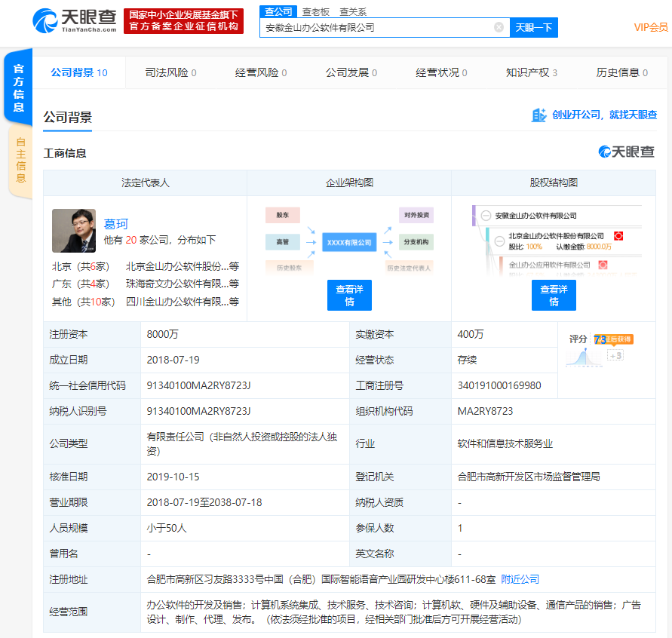This screenshot has height=638, width=672.
Task: Click 四川金山办公软件有限...等 company entry
Action: (x=183, y=302)
